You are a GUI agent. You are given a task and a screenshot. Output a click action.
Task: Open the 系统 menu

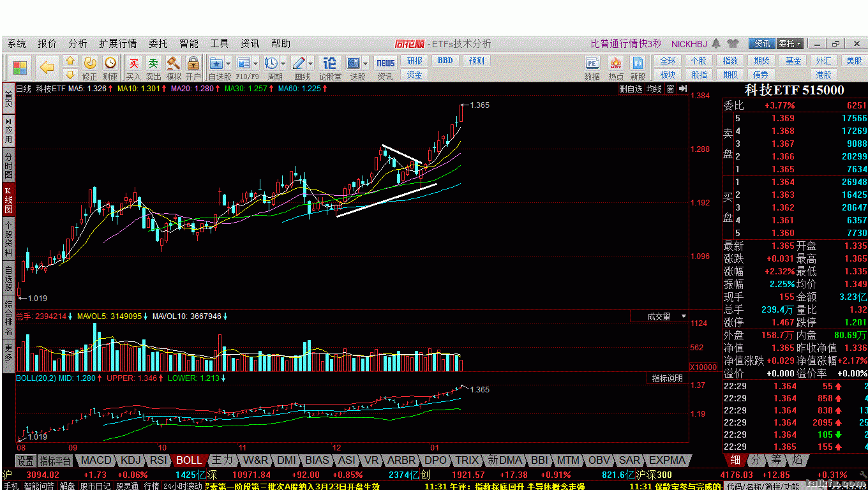pyautogui.click(x=17, y=43)
